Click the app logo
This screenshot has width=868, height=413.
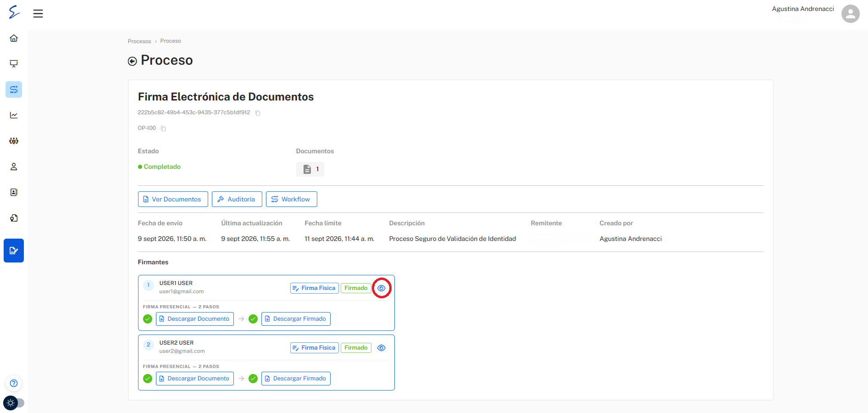(x=14, y=11)
